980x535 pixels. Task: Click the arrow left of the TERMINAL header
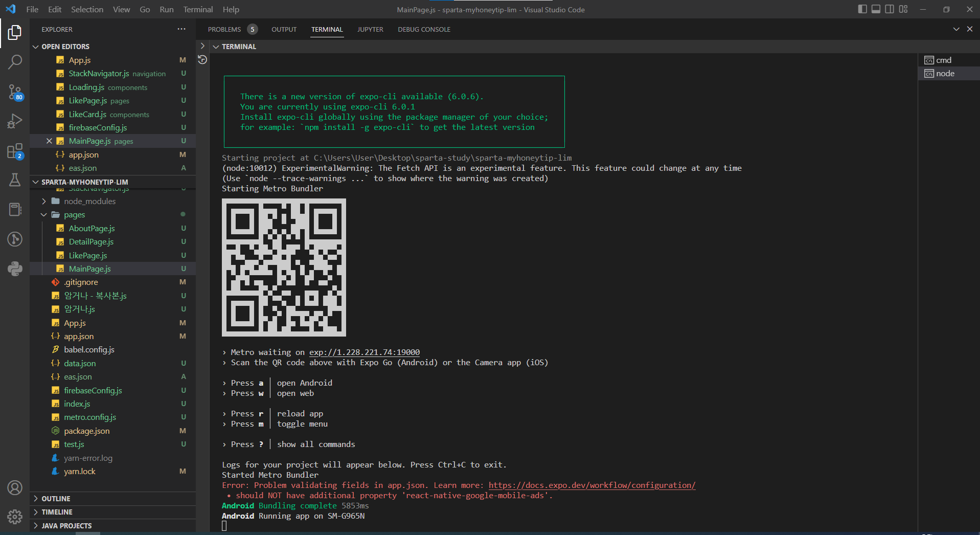click(202, 46)
